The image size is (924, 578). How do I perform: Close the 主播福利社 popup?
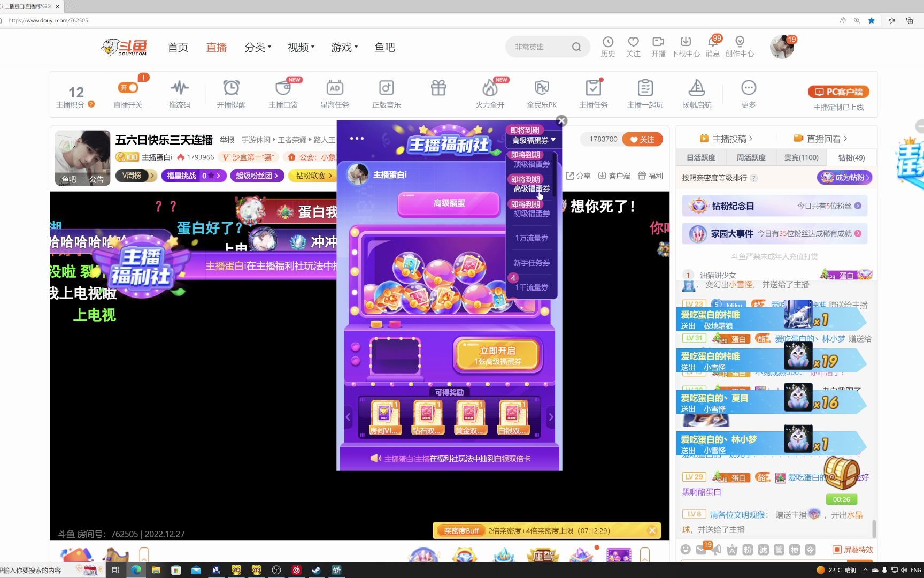click(x=561, y=121)
